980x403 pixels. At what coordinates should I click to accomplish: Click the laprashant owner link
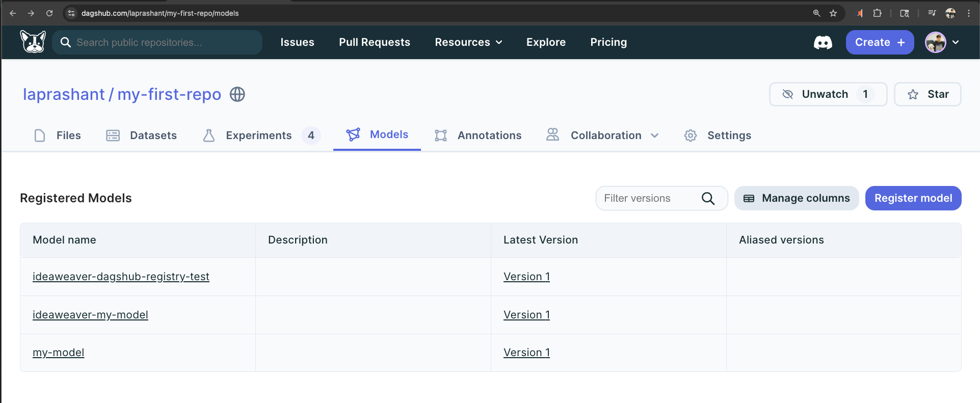64,94
